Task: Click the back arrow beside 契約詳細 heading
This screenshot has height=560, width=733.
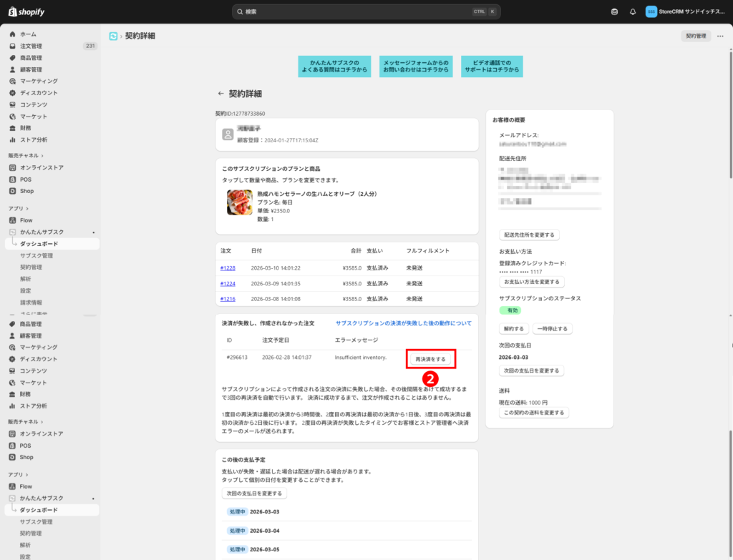Action: coord(220,94)
